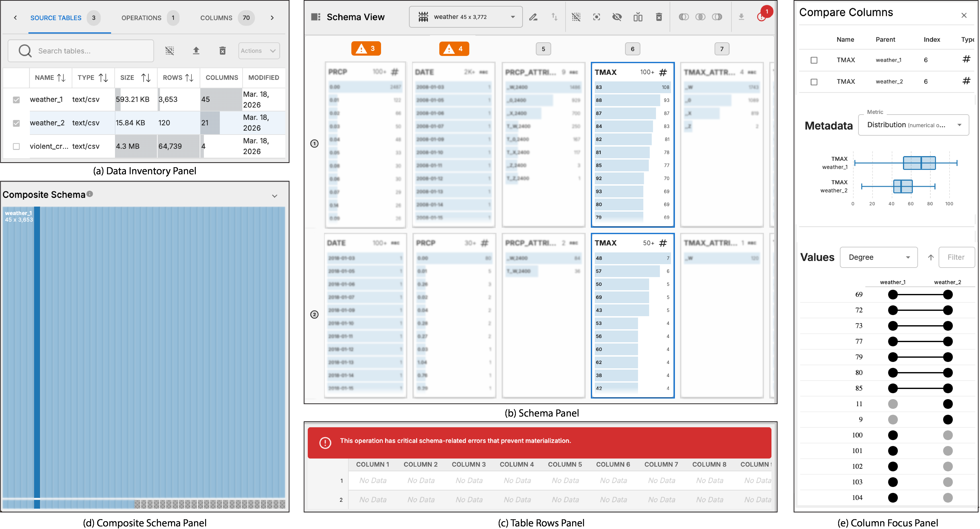
Task: Click the TMAX weather_2 box plot
Action: coord(898,186)
